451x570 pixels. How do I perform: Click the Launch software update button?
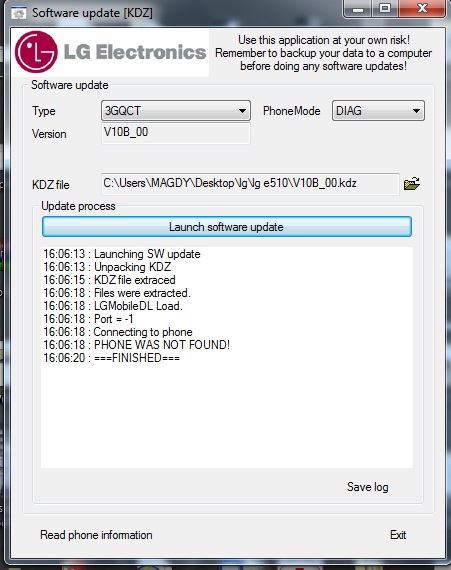[227, 227]
